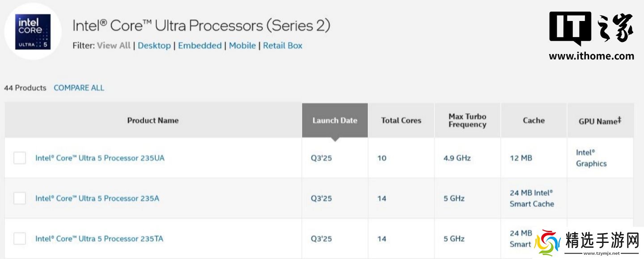Screen dimensions: 644x259
Task: Open the Processor 235TA product link
Action: click(x=99, y=238)
